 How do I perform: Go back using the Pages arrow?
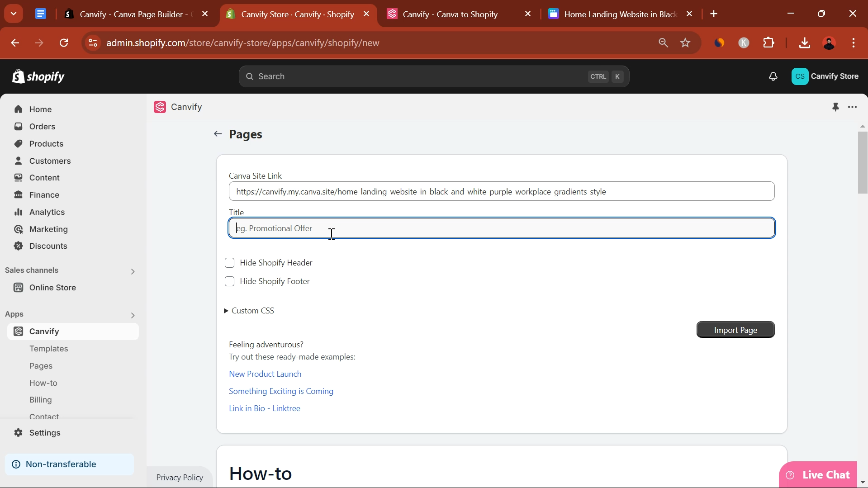tap(218, 134)
